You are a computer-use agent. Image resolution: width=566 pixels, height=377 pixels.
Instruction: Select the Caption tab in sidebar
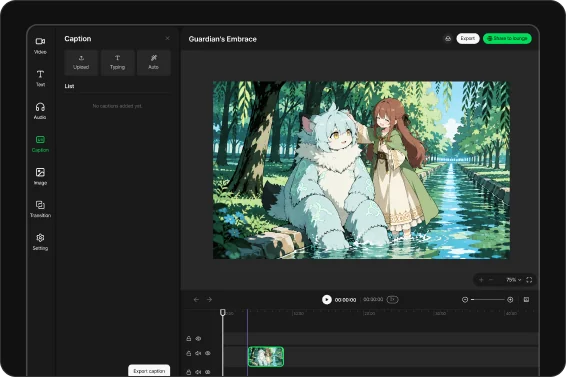[x=40, y=144]
